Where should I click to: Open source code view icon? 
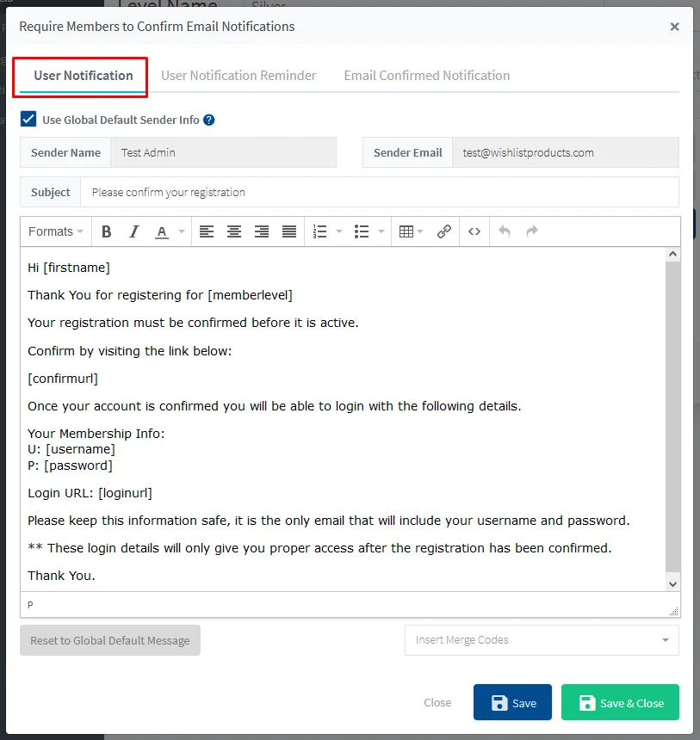(474, 231)
